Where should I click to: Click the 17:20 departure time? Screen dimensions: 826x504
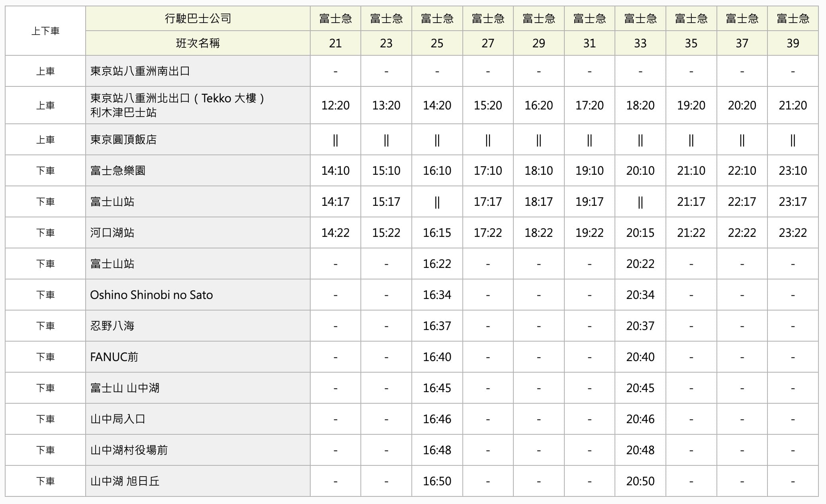point(589,105)
